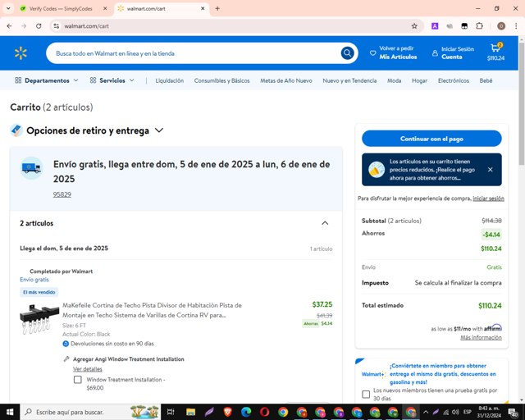Click Ver detalles link under Angi installation

88,369
